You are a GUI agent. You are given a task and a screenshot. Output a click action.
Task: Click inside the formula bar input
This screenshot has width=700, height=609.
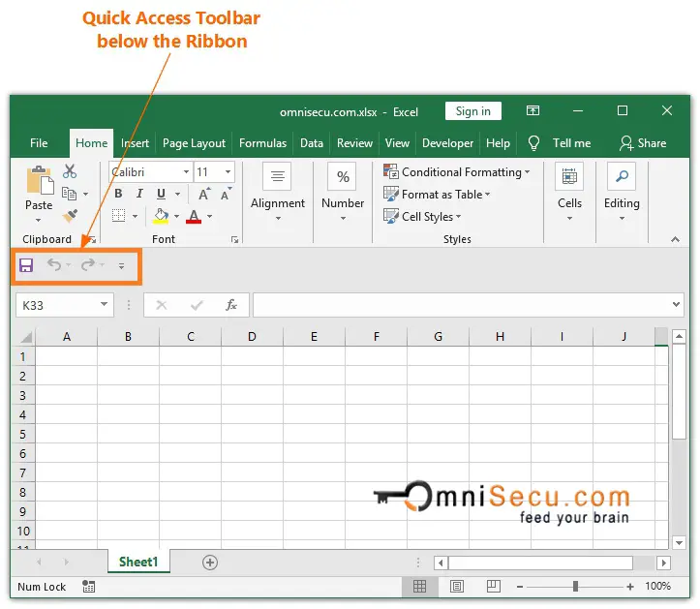point(463,305)
